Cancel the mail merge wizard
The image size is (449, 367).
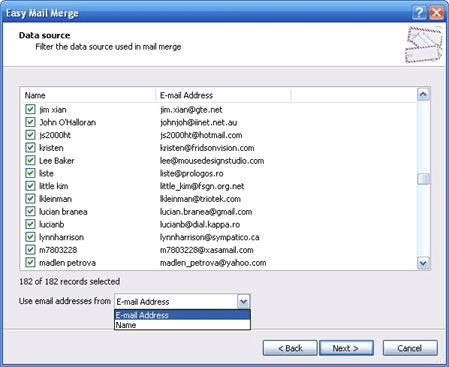tap(410, 348)
